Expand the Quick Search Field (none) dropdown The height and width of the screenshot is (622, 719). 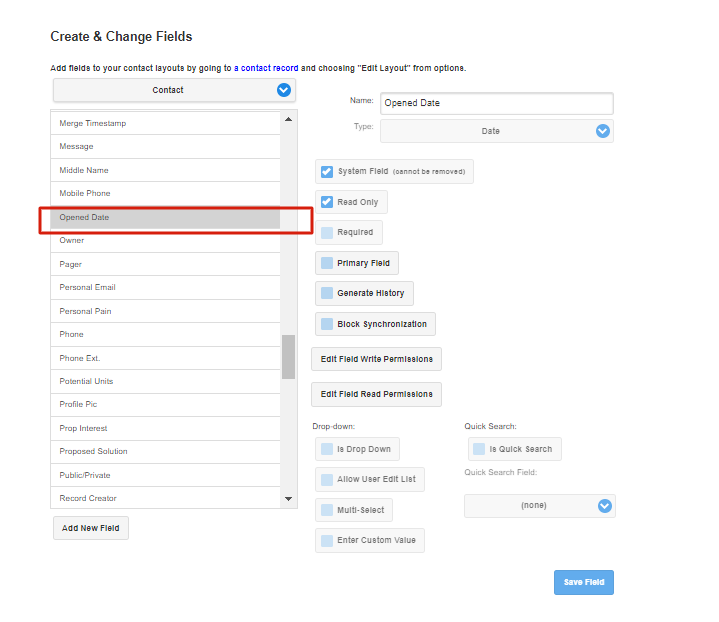[x=540, y=505]
